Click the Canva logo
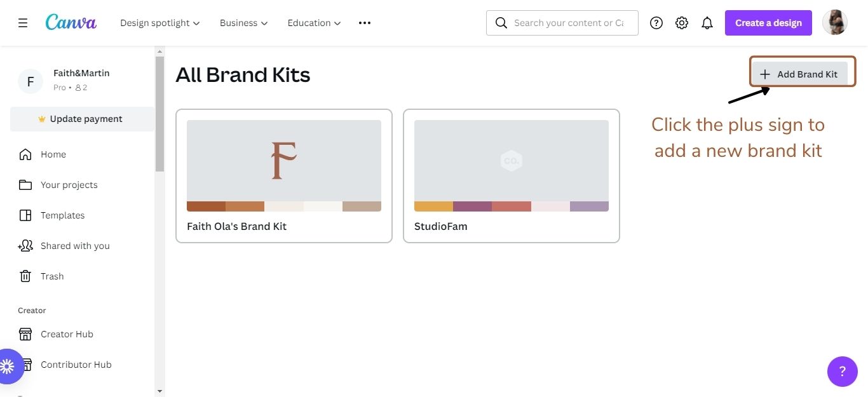This screenshot has width=868, height=397. (71, 22)
